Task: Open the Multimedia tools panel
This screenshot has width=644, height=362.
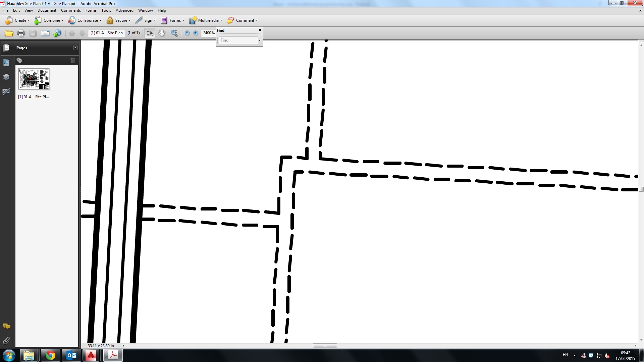Action: click(207, 20)
